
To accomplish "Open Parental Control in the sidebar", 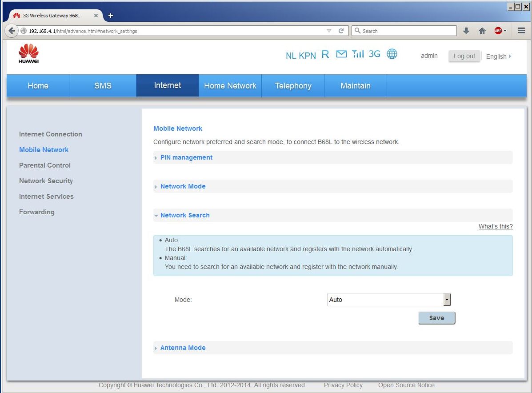I will click(45, 165).
